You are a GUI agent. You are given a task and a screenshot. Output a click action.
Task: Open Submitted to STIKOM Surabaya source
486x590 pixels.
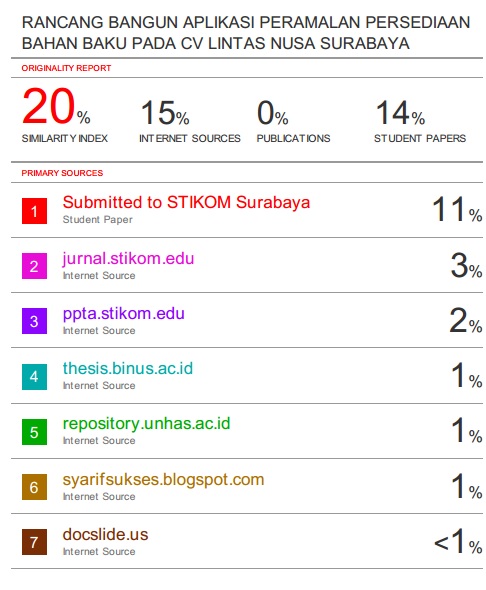click(186, 202)
